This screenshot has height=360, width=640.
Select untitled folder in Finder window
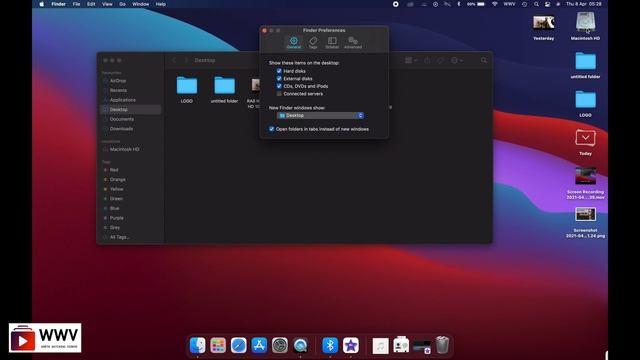(224, 89)
